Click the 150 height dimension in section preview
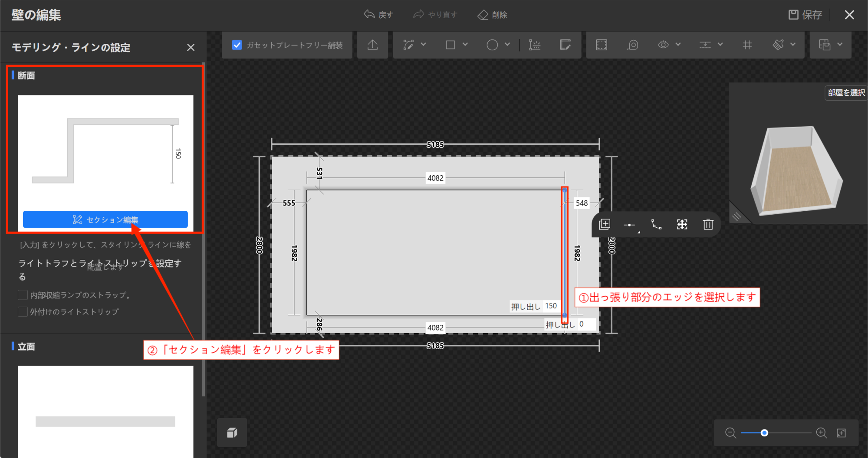Viewport: 868px width, 458px height. point(178,154)
